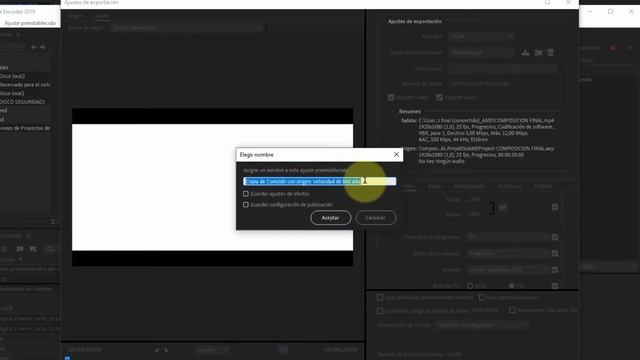Enable Guardar configuración de publicación checkbox
This screenshot has height=360, width=640.
tap(246, 204)
